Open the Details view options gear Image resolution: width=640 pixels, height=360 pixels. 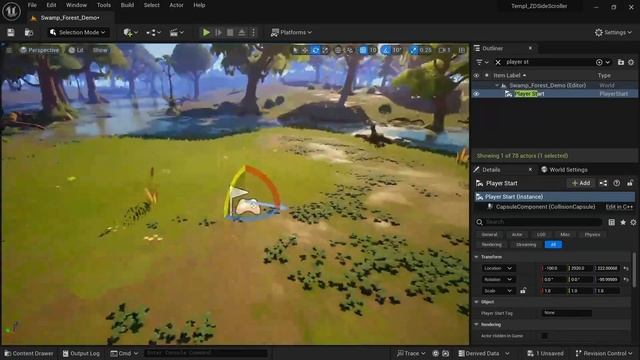coord(633,222)
